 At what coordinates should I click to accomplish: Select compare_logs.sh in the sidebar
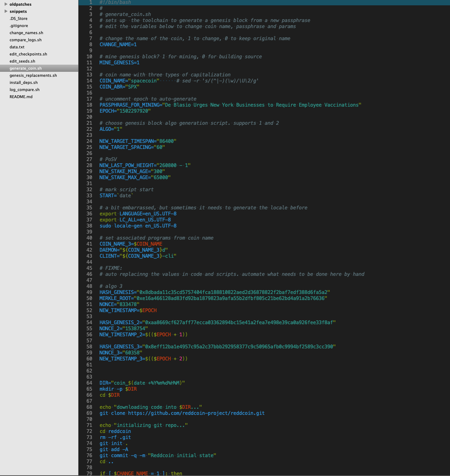25,40
